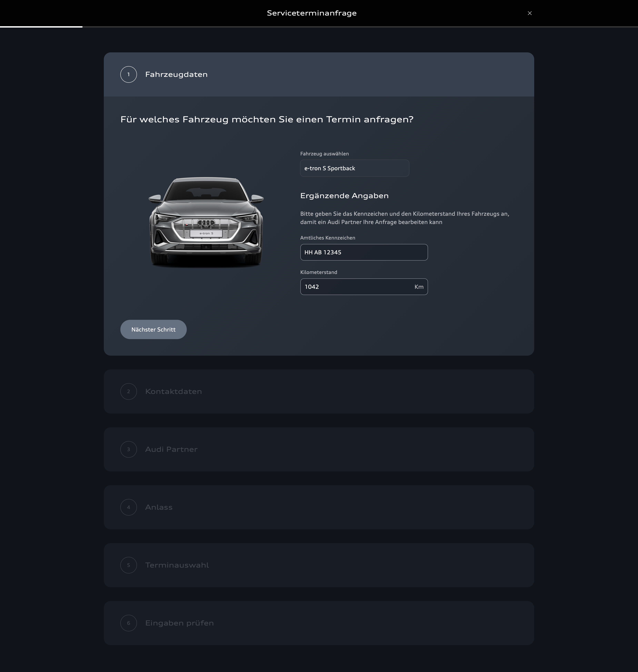The width and height of the screenshot is (638, 672).
Task: Open the Fahrzeug auswählen dropdown
Action: (354, 168)
